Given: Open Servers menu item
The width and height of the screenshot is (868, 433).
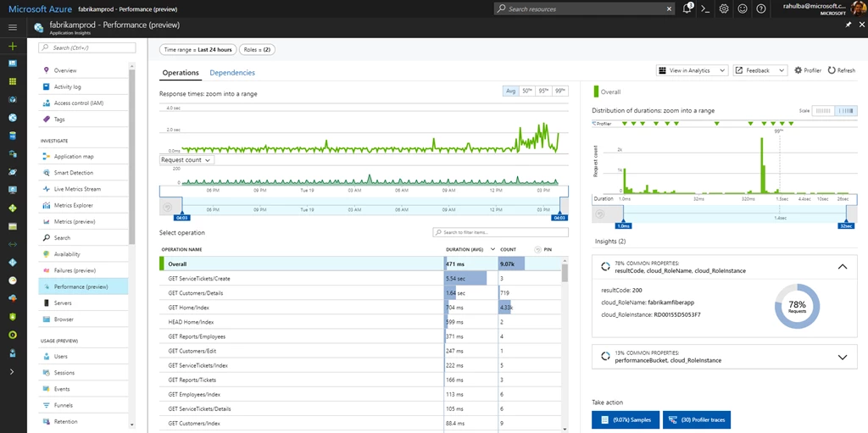Looking at the screenshot, I should [x=83, y=303].
